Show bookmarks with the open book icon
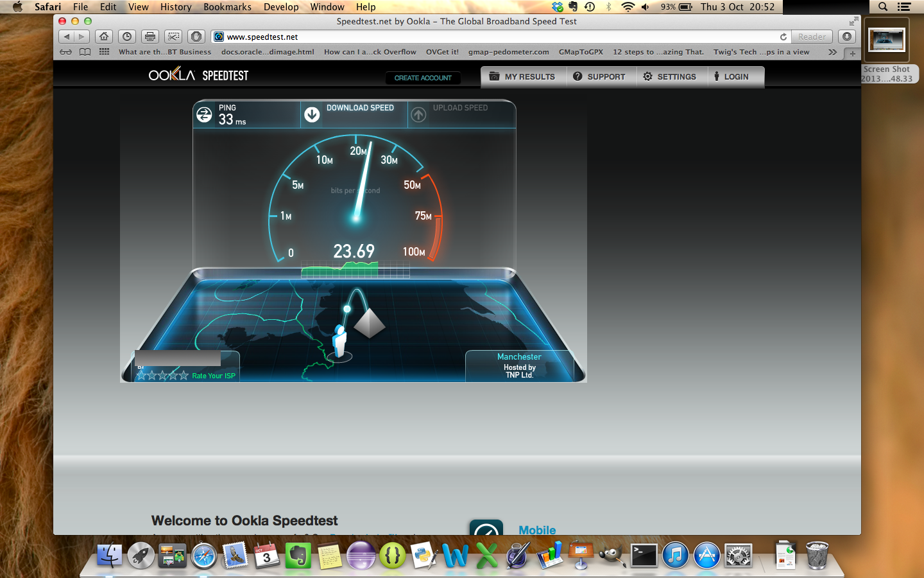 [85, 52]
